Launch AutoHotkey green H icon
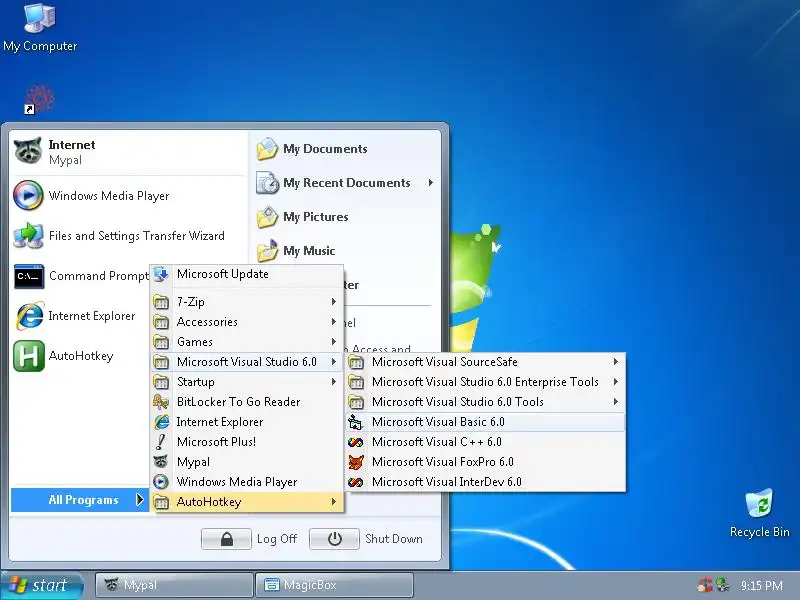800x600 pixels. (29, 356)
